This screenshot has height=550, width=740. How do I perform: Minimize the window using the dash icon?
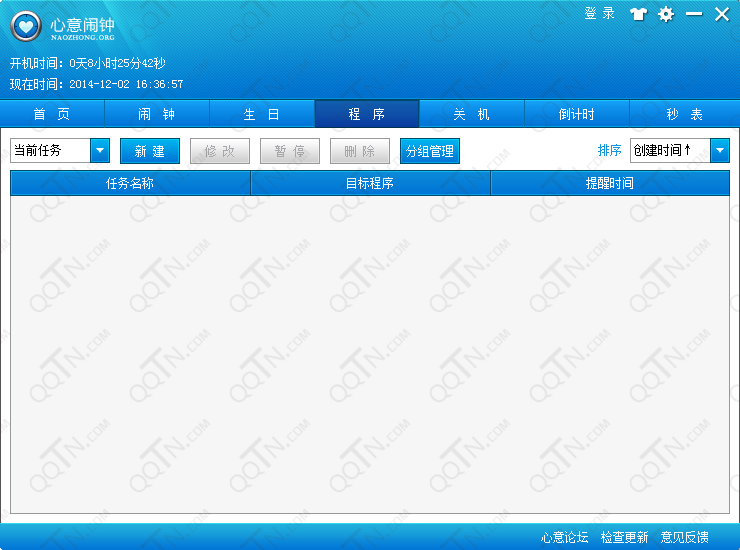(x=693, y=14)
